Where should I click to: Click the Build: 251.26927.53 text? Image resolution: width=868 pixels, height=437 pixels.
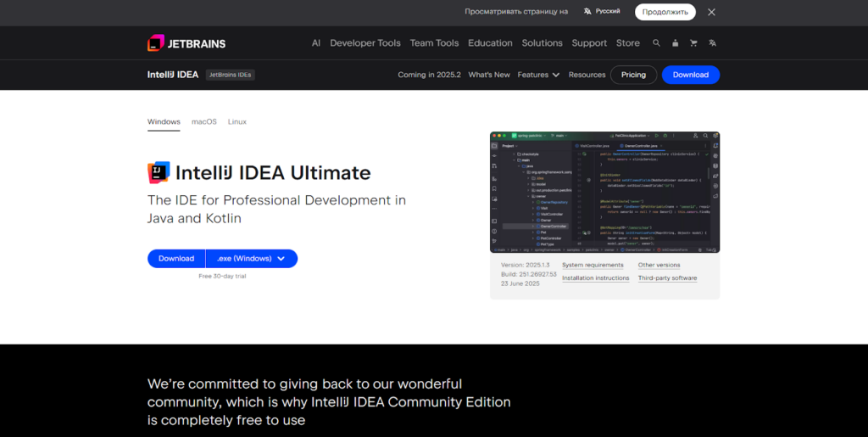click(x=529, y=274)
